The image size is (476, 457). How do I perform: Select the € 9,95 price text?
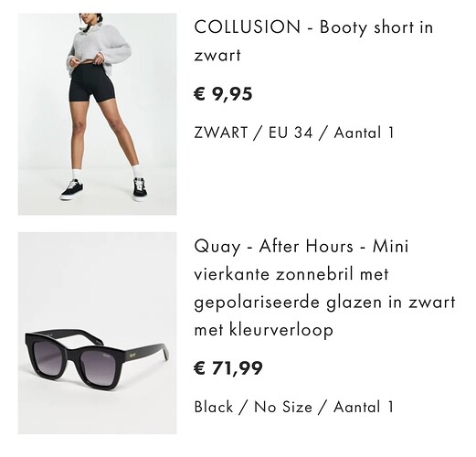[x=223, y=94]
